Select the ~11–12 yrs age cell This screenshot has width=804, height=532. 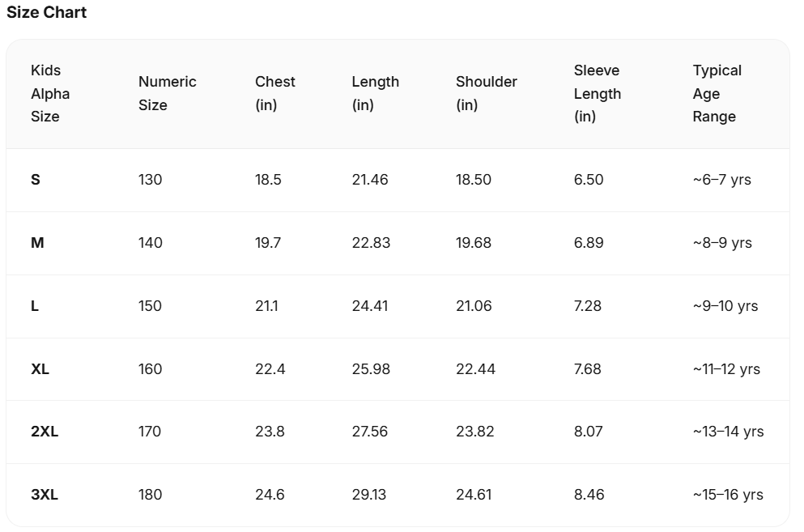[726, 369]
